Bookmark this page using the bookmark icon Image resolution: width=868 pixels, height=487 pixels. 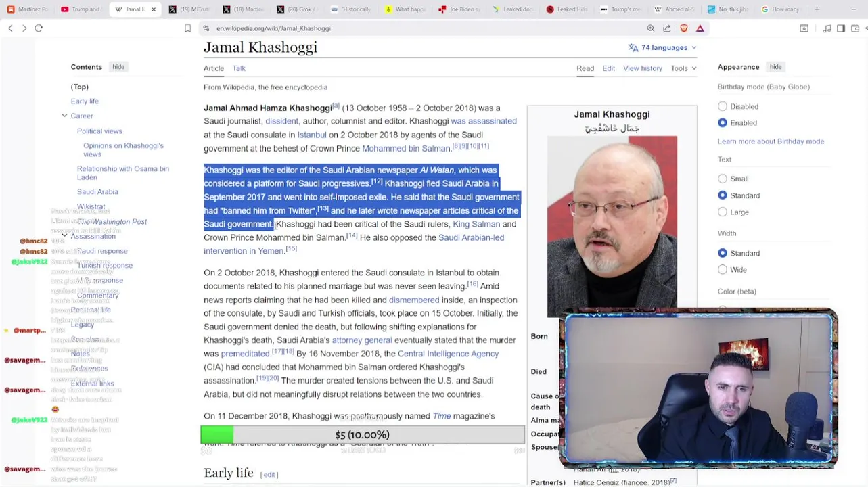187,28
